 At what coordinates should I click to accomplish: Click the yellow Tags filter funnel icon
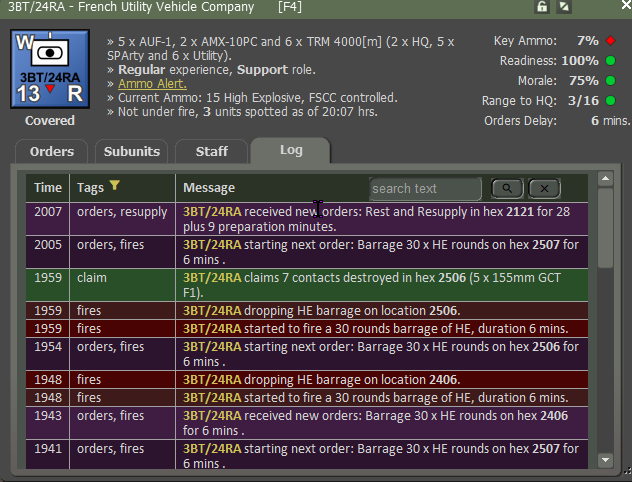click(114, 185)
